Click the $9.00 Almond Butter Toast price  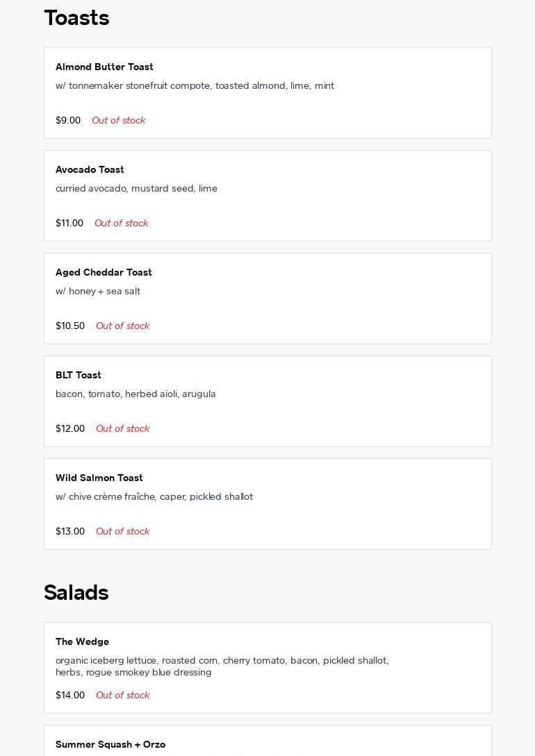point(68,121)
